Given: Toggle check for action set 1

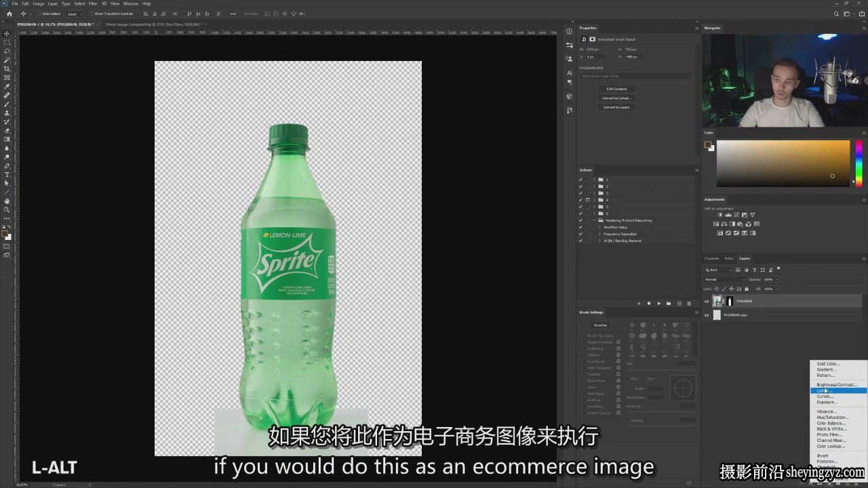Looking at the screenshot, I should [580, 180].
